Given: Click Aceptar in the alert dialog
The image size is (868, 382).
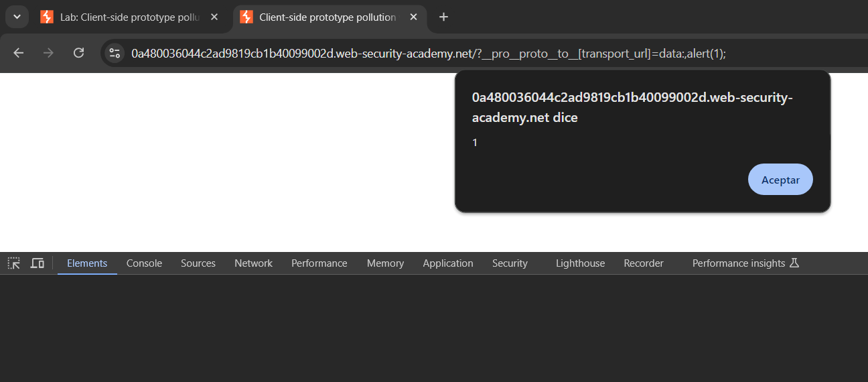Looking at the screenshot, I should click(x=780, y=180).
